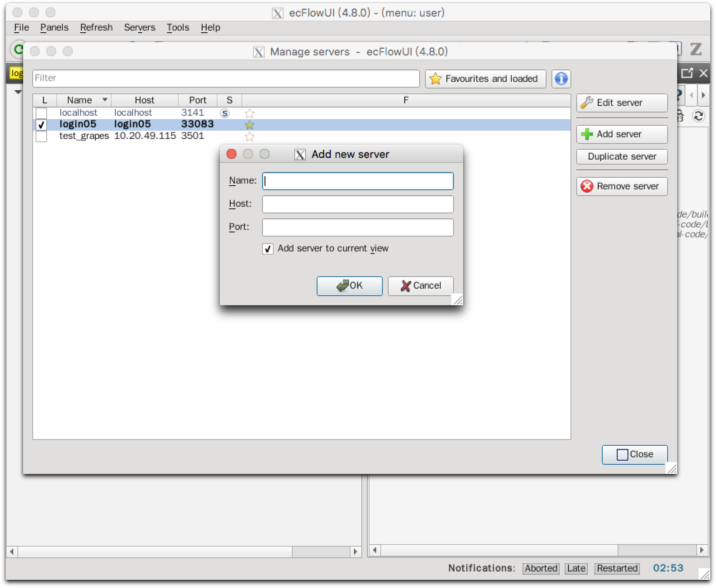Click the Aborted notification button
716x588 pixels.
541,569
